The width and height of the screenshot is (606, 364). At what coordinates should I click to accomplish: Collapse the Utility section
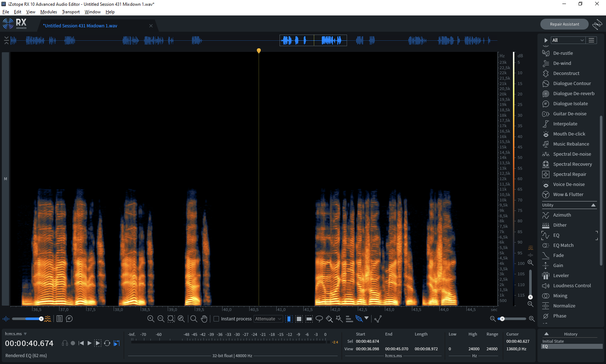coord(593,205)
